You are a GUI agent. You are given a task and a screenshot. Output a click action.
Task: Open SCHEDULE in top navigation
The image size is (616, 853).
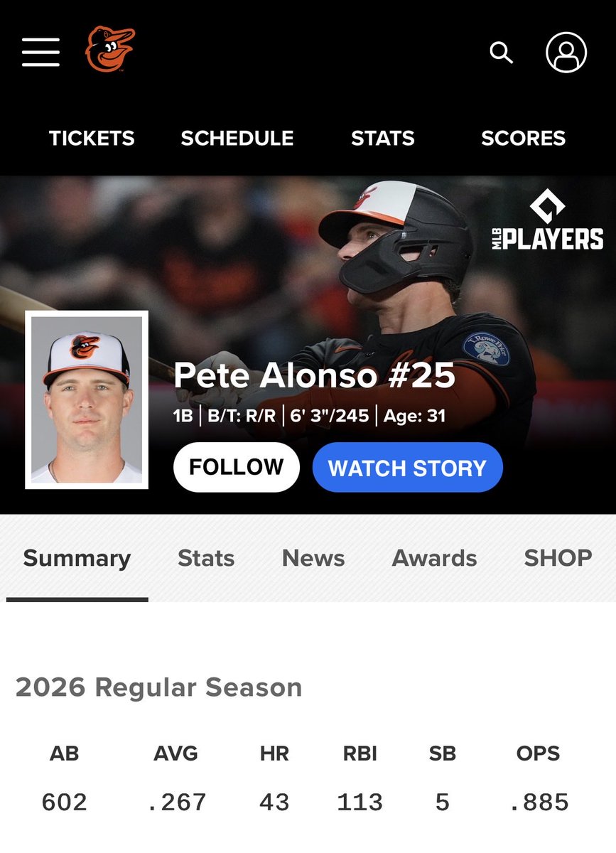237,138
